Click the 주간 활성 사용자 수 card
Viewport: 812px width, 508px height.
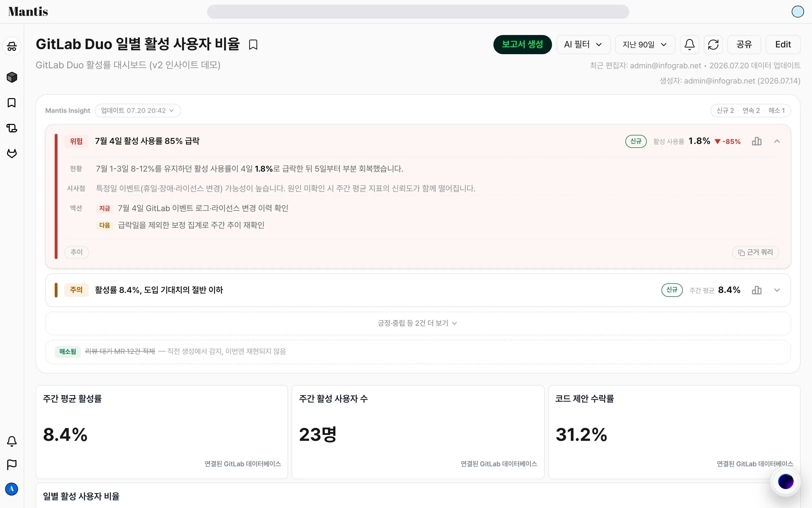418,432
